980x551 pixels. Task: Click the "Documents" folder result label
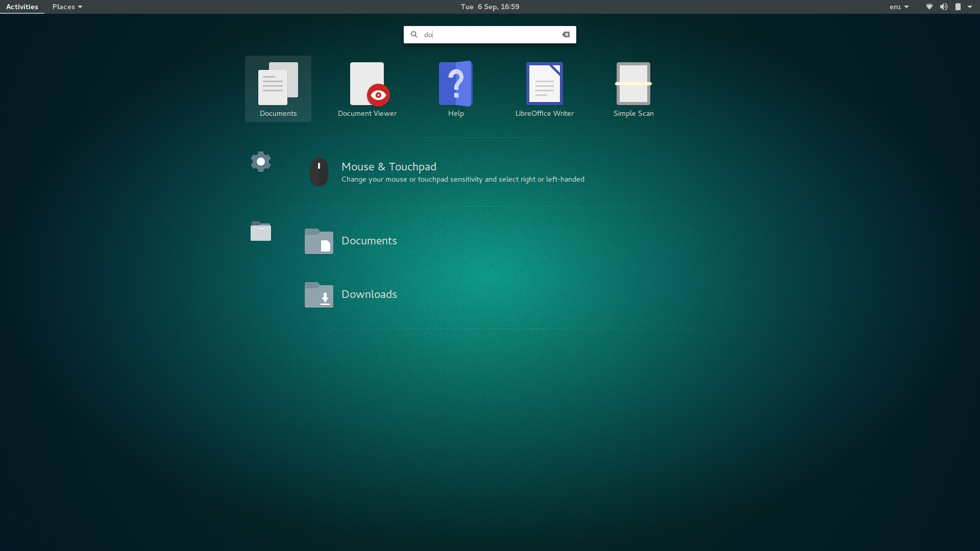tap(369, 241)
